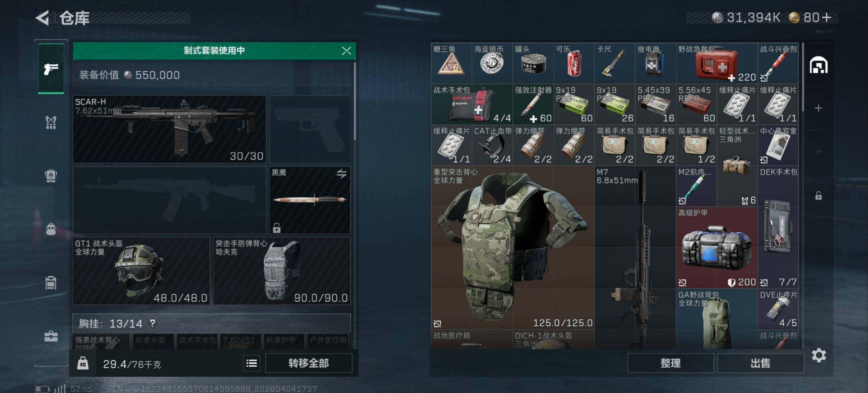Open the list view icon beside 转移全部

click(x=252, y=363)
